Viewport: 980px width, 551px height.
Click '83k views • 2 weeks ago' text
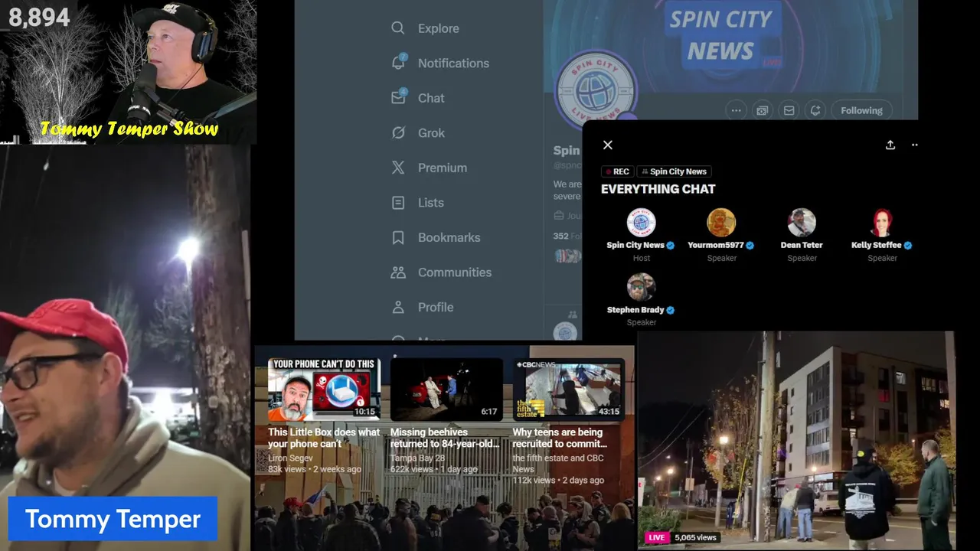(x=315, y=469)
